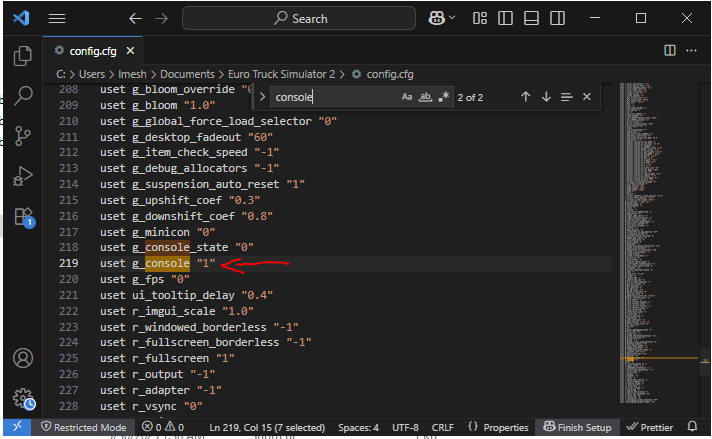
Task: Click the text uset g_minicon "0"
Action: (158, 232)
